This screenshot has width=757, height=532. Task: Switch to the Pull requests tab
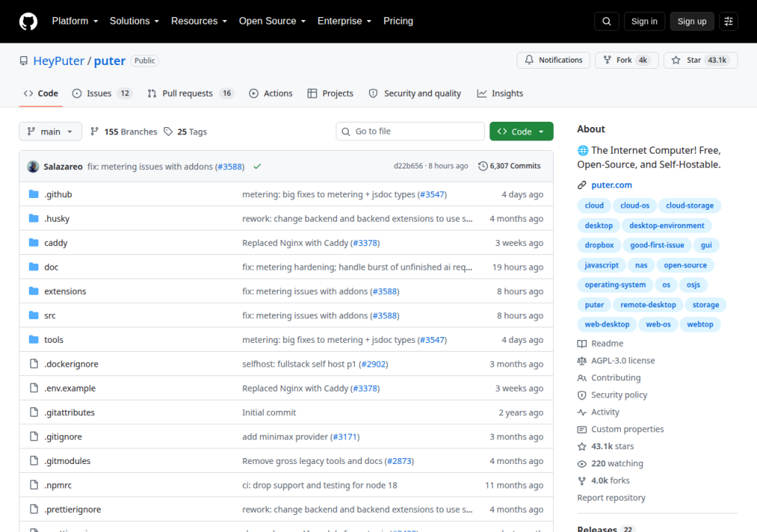[190, 93]
